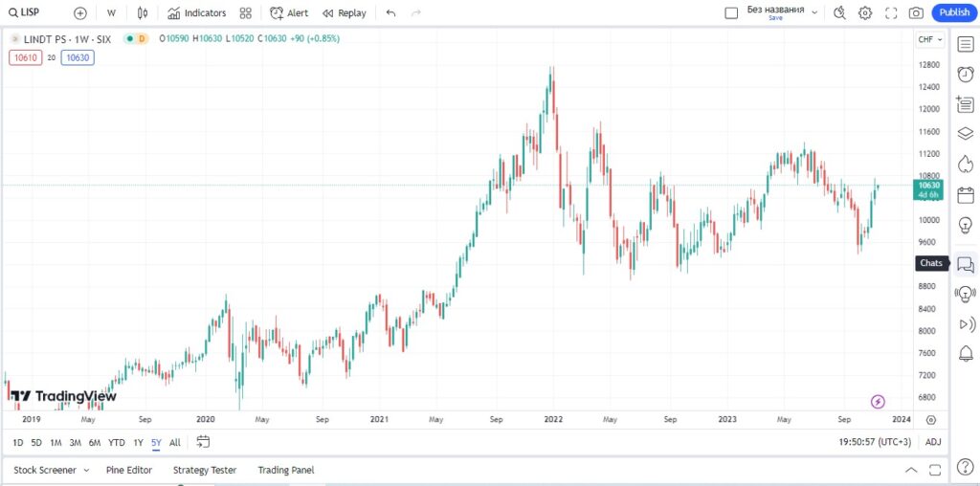Toggle the layout checkbox beside chart name
The width and height of the screenshot is (980, 486).
[x=731, y=12]
